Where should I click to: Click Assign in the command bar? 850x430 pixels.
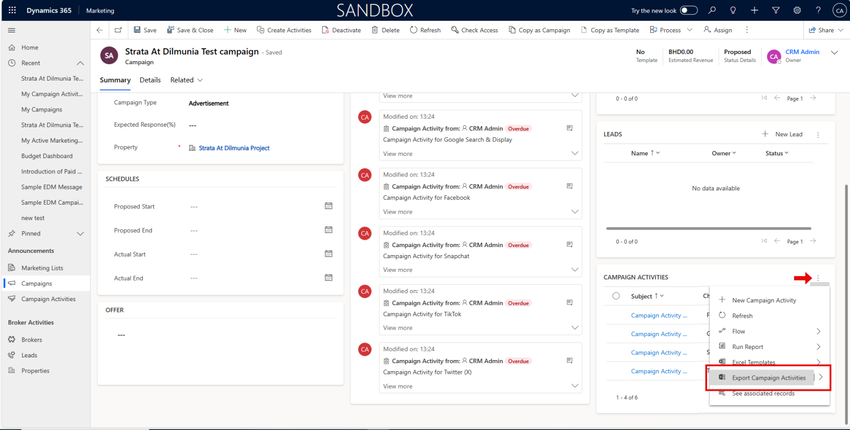(718, 30)
